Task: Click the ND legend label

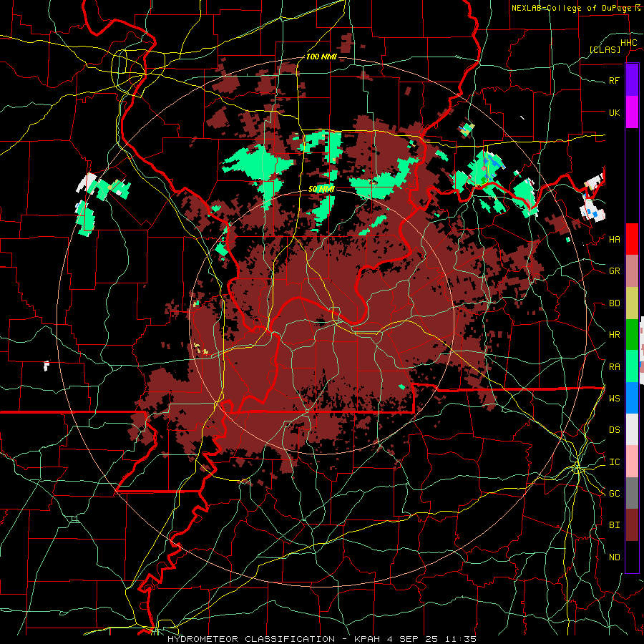Action: click(614, 557)
